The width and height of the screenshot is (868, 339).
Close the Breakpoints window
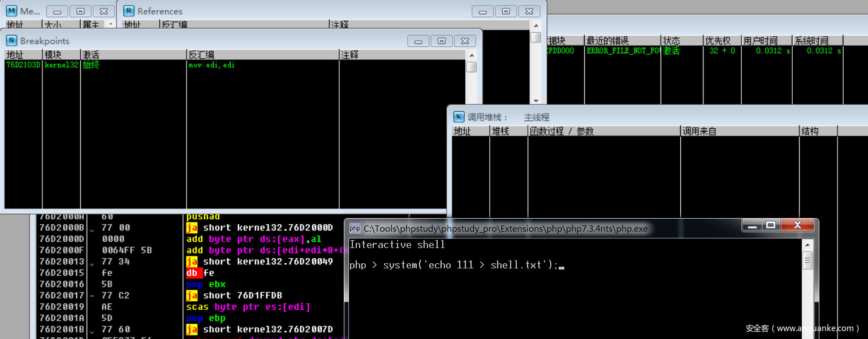pos(464,41)
